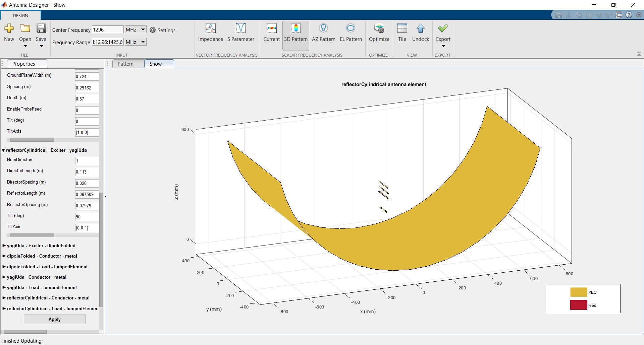Image resolution: width=644 pixels, height=345 pixels.
Task: Click the PEC yellow legend swatch
Action: (x=579, y=292)
